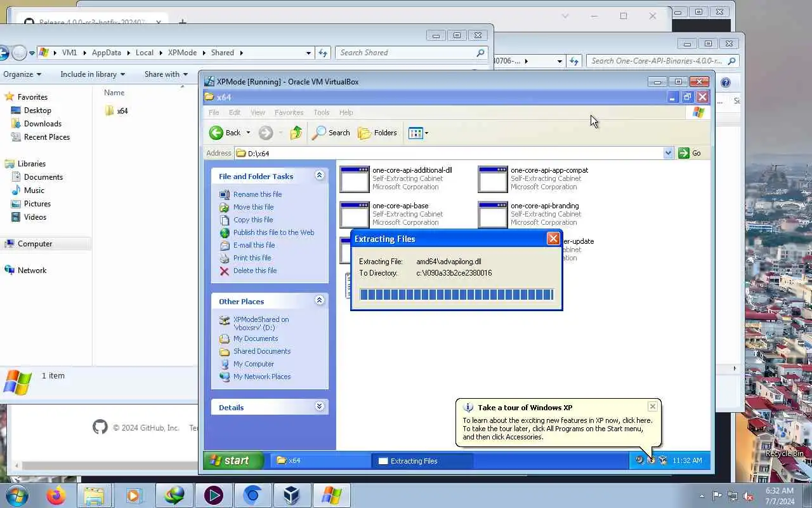
Task: Click the red X Delete this file icon
Action: coord(225,271)
